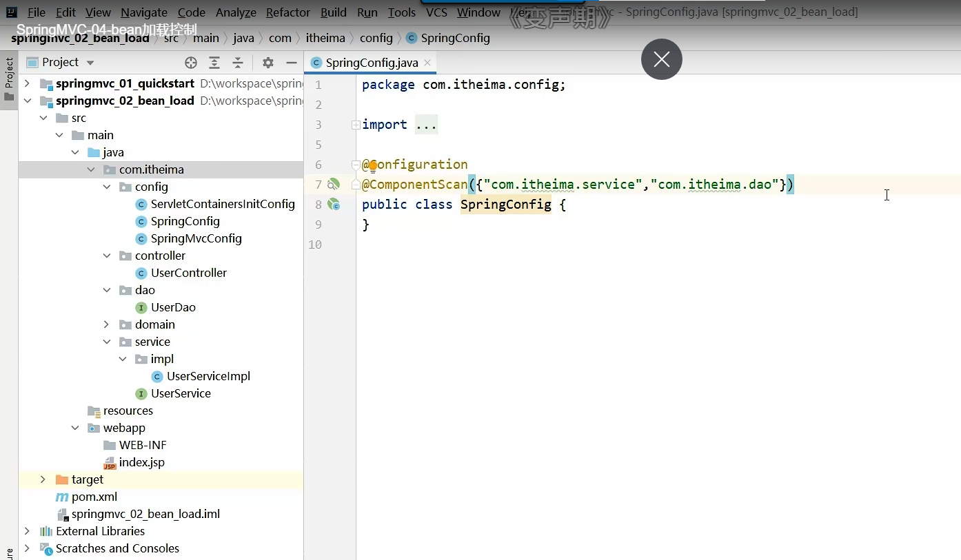Close the SpringConfig.java tab
Image resolution: width=961 pixels, height=560 pixels.
coord(427,63)
